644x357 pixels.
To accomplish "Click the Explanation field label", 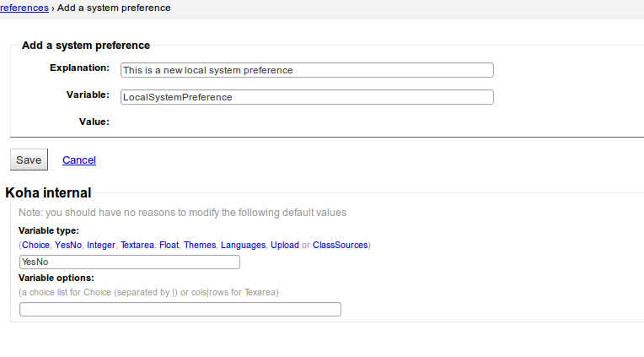I will point(79,67).
